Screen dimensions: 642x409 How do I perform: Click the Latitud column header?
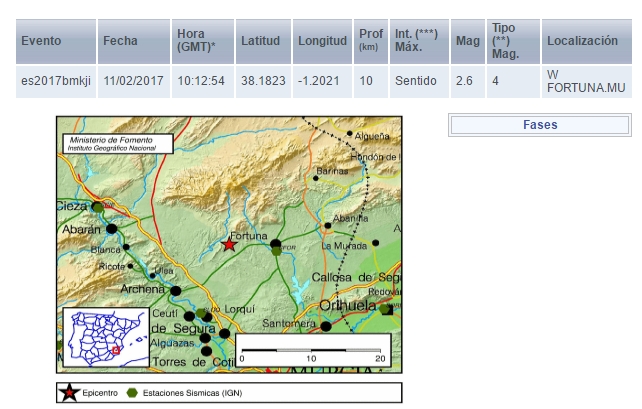tap(260, 41)
